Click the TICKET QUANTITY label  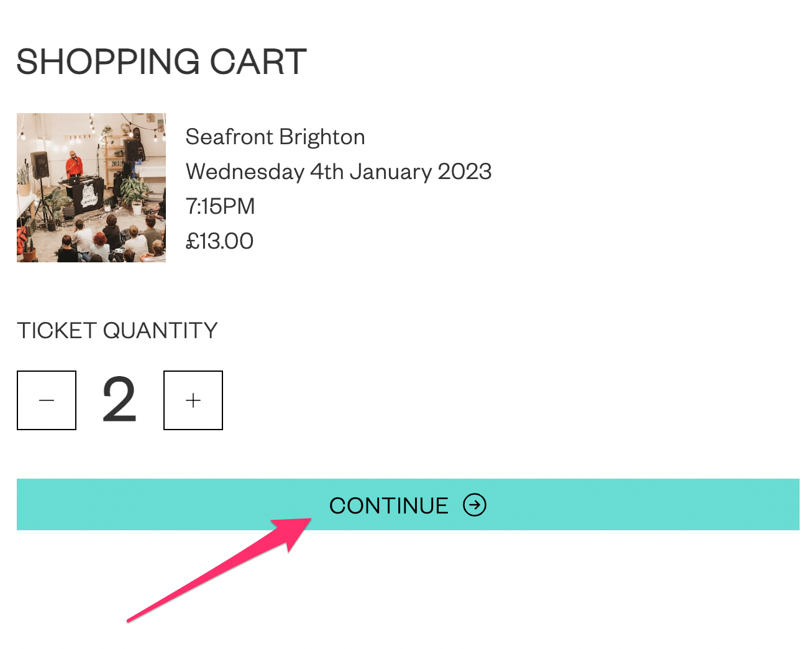point(117,330)
